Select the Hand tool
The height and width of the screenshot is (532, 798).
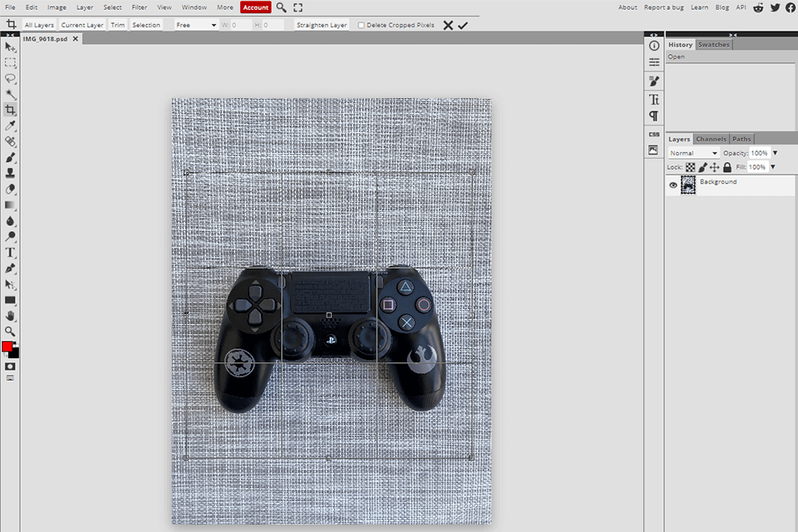(x=10, y=316)
